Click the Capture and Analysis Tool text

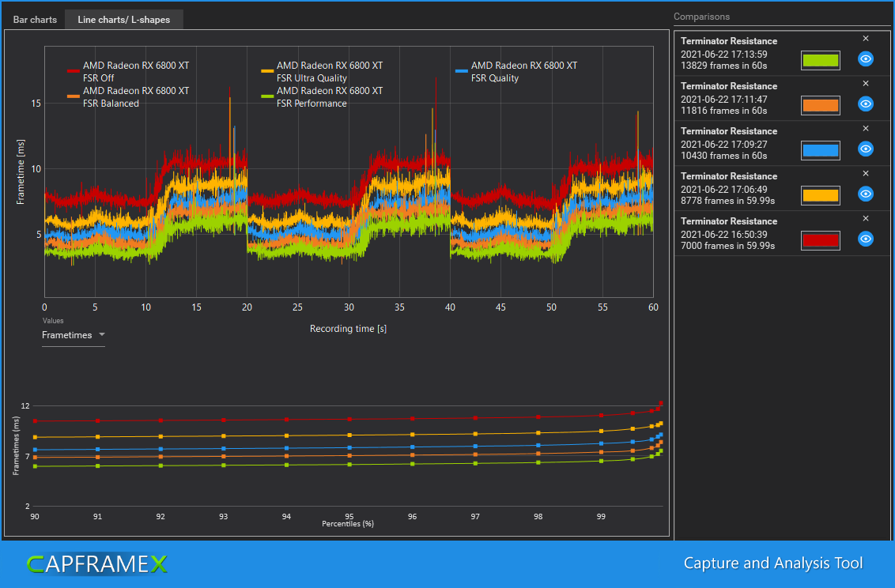point(773,563)
